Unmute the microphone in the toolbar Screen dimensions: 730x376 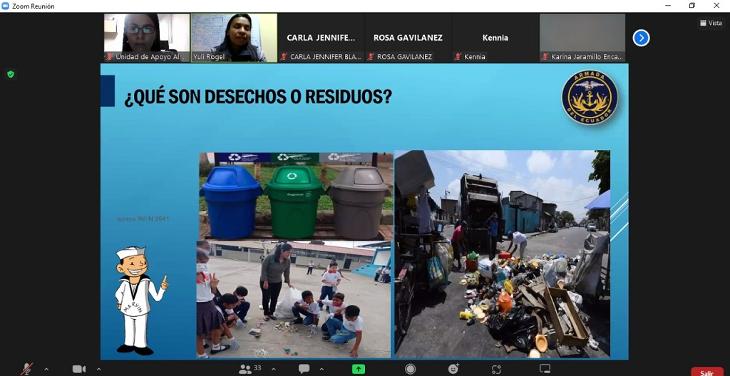click(x=27, y=369)
